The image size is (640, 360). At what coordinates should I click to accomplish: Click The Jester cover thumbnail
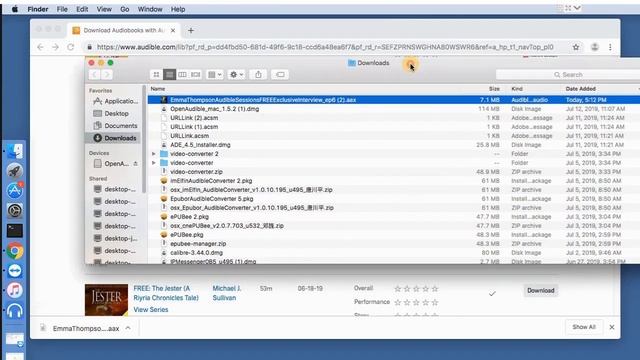point(106,300)
